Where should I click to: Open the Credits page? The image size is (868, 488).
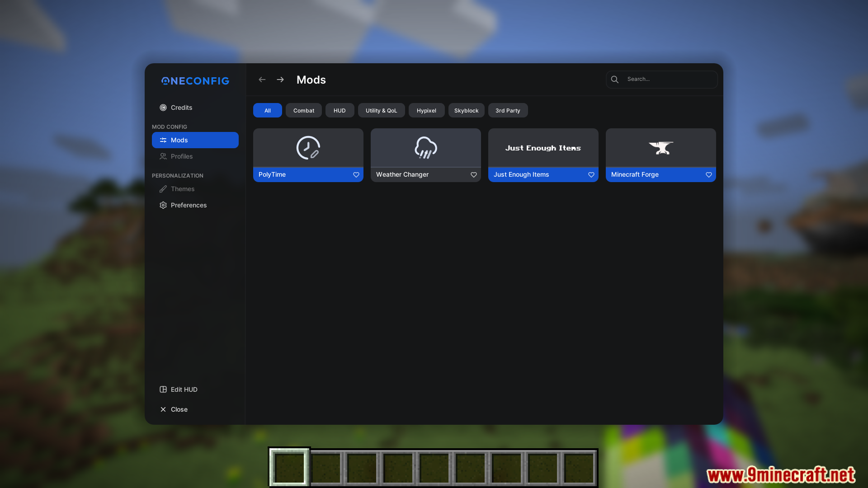pos(195,108)
